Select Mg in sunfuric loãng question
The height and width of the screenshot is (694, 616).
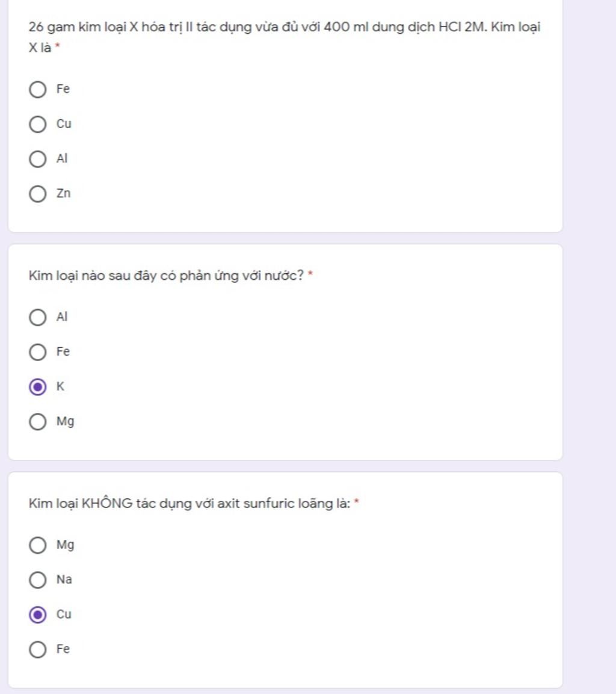point(37,545)
